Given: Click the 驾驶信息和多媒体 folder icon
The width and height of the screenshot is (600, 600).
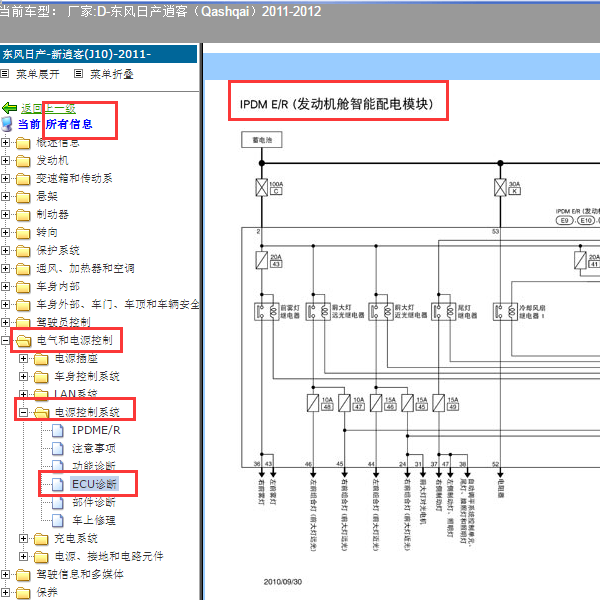Looking at the screenshot, I should coord(23,575).
